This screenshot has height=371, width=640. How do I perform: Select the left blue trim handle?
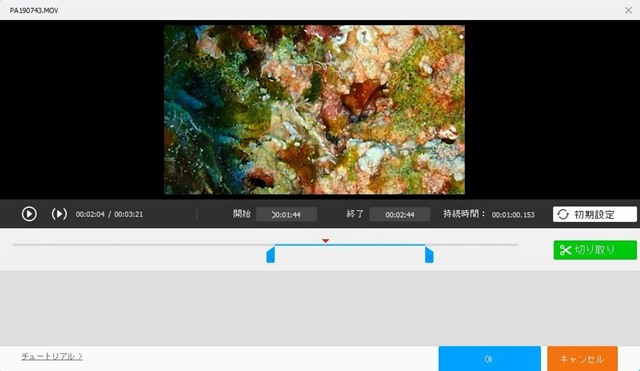pos(271,255)
